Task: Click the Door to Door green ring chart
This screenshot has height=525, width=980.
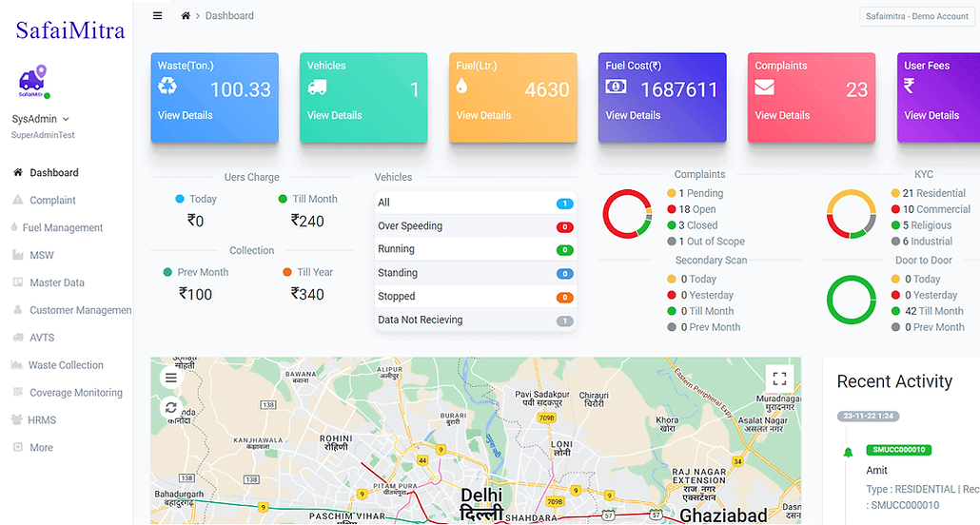Action: 852,300
